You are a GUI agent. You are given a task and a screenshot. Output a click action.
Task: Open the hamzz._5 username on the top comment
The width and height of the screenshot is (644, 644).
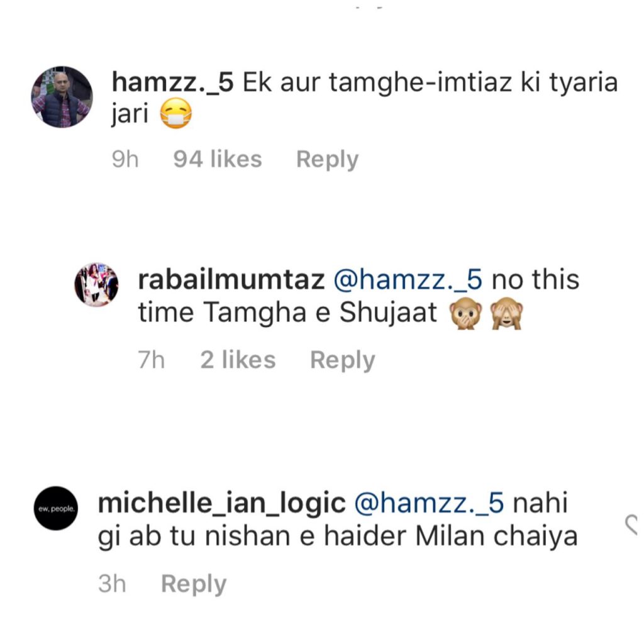[x=172, y=82]
